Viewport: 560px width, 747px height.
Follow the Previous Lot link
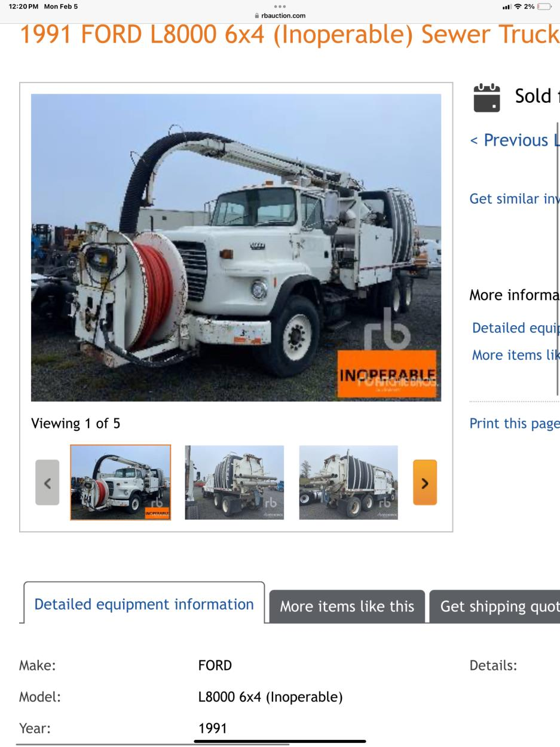(x=515, y=140)
